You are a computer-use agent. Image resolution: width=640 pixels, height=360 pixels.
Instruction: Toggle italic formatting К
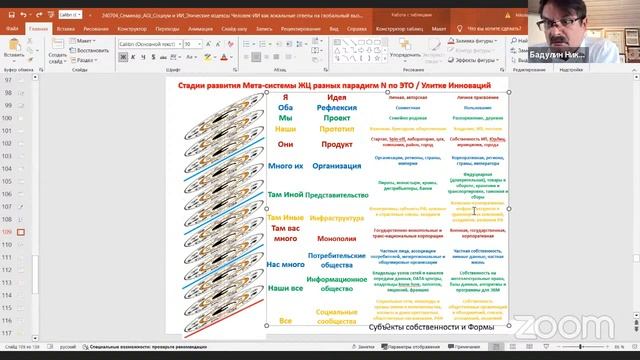133,57
